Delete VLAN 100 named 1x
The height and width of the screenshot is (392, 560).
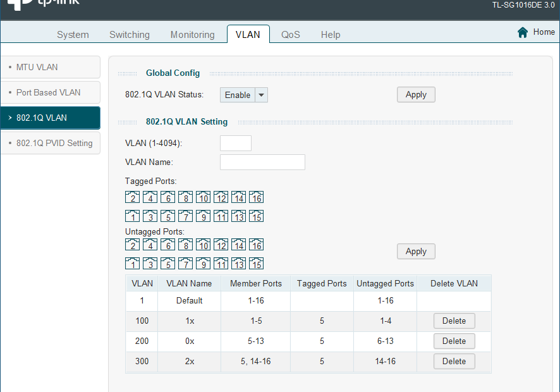pos(454,321)
